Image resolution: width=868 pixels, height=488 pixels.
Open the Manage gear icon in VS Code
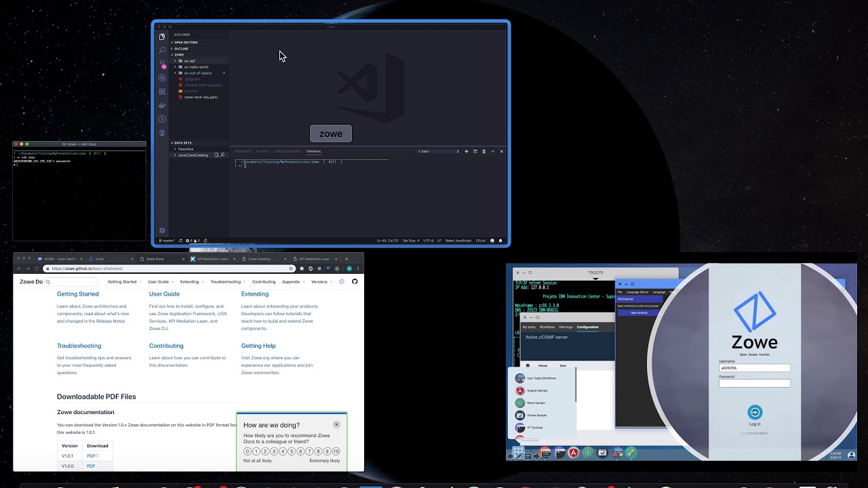click(162, 230)
